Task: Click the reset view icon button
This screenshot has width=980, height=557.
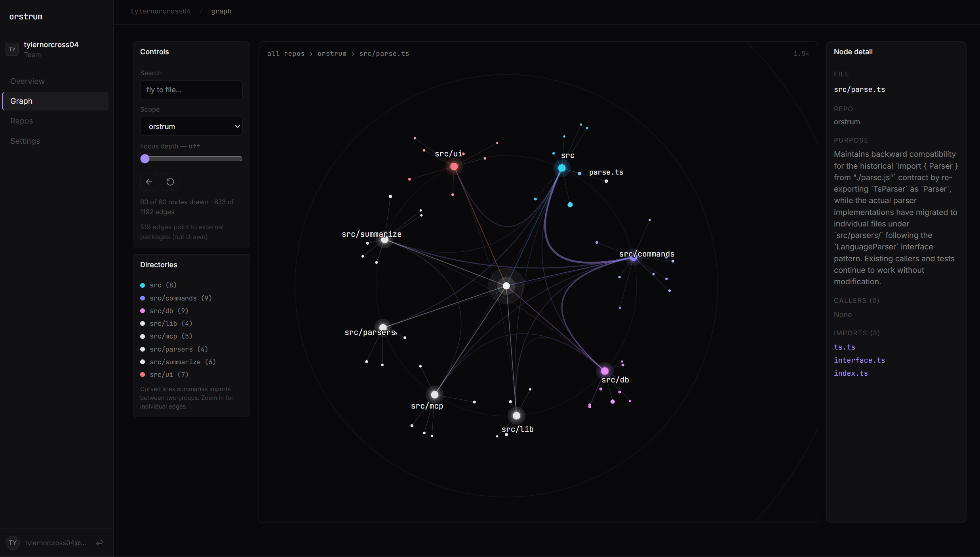Action: (170, 182)
